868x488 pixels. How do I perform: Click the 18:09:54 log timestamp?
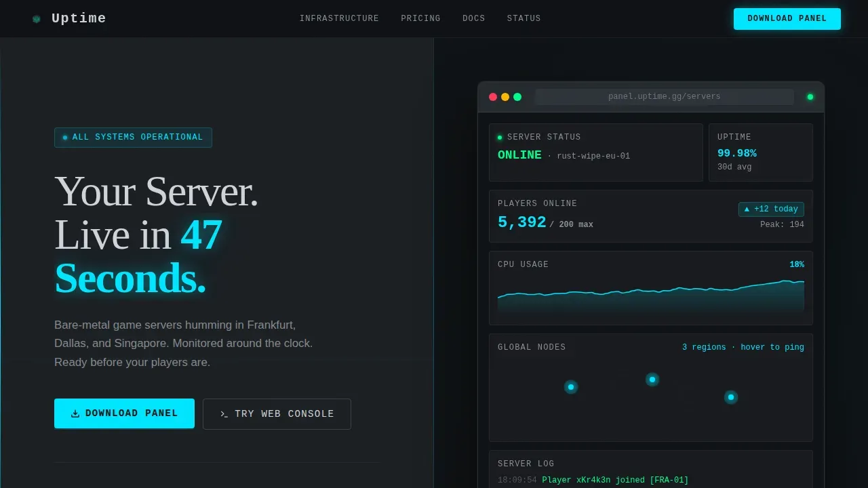click(x=517, y=481)
